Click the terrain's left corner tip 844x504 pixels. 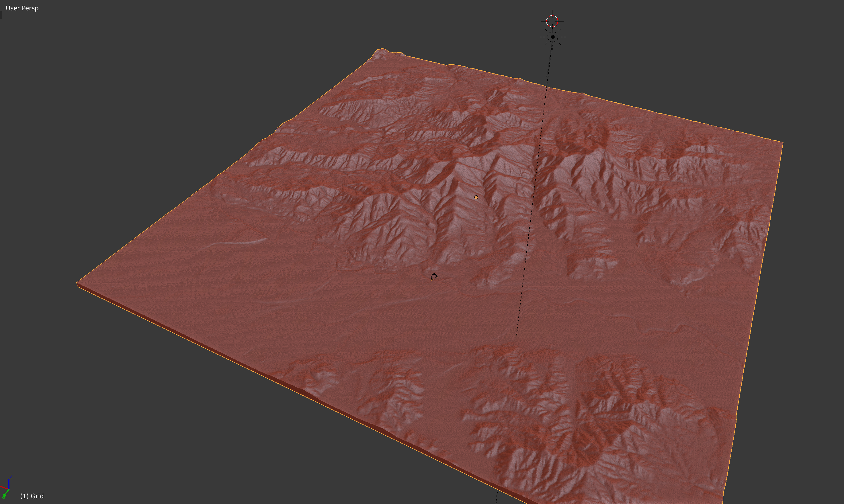click(78, 283)
